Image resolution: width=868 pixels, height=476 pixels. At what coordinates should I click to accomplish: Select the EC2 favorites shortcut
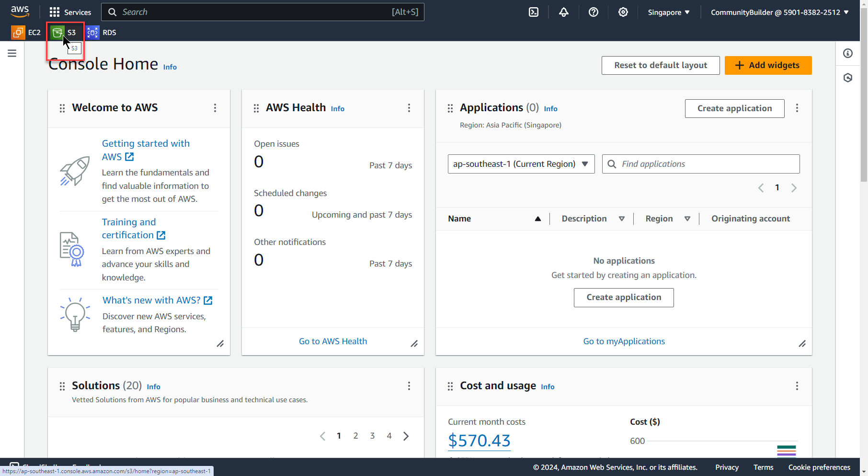point(26,32)
